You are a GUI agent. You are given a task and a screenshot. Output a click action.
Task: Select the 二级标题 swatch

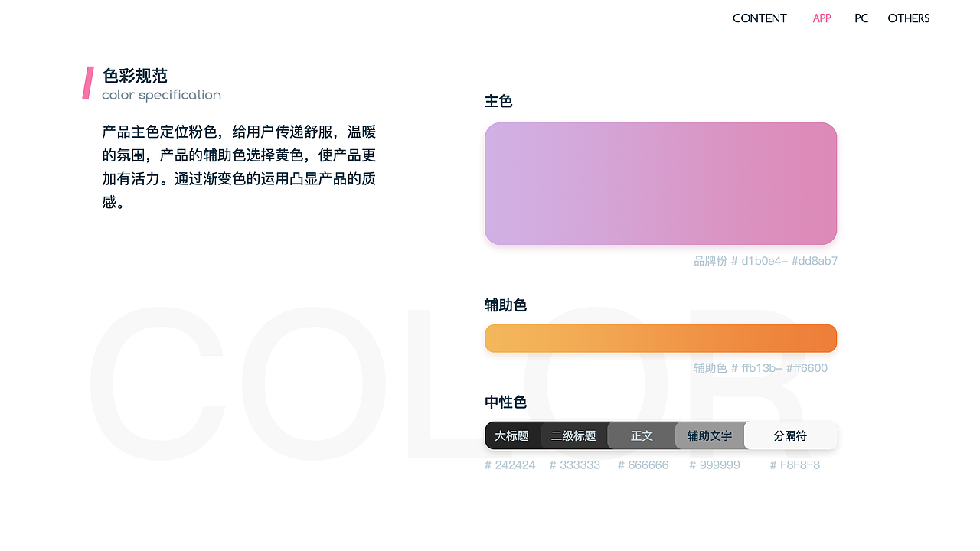pyautogui.click(x=573, y=435)
